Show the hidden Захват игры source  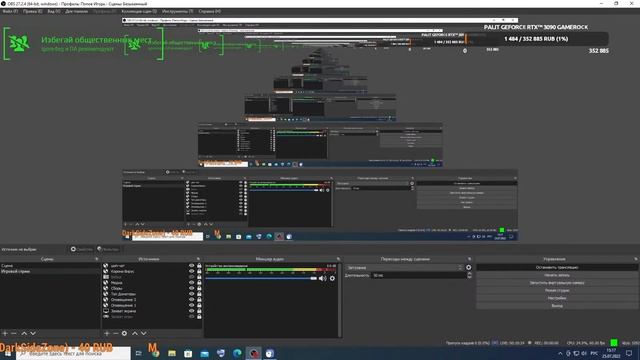click(191, 317)
